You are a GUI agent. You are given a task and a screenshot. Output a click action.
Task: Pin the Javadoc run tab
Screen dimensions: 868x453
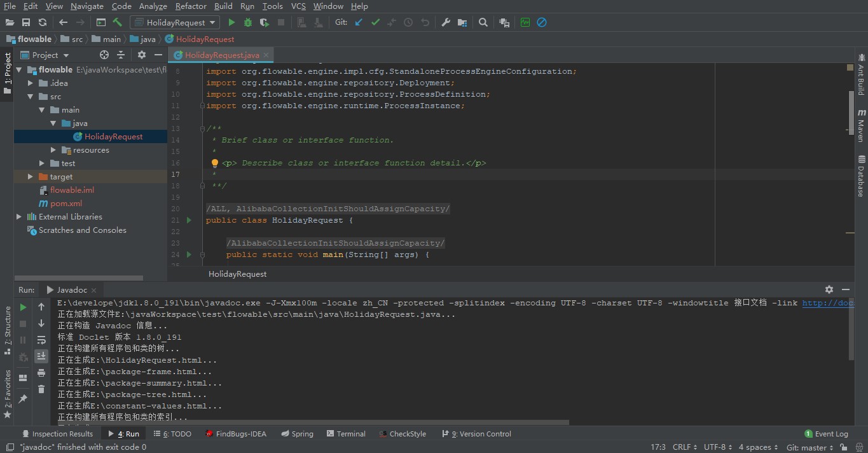pos(23,399)
